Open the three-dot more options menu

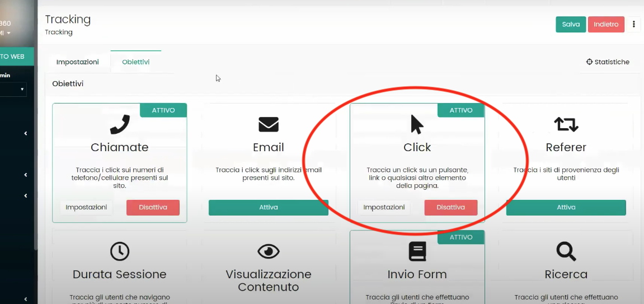pyautogui.click(x=634, y=24)
